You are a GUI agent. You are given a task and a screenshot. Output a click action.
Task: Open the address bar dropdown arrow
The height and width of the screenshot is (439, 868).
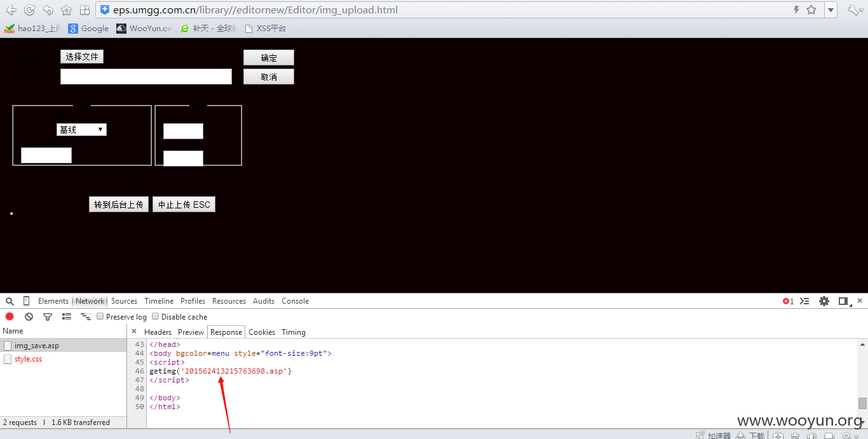831,10
